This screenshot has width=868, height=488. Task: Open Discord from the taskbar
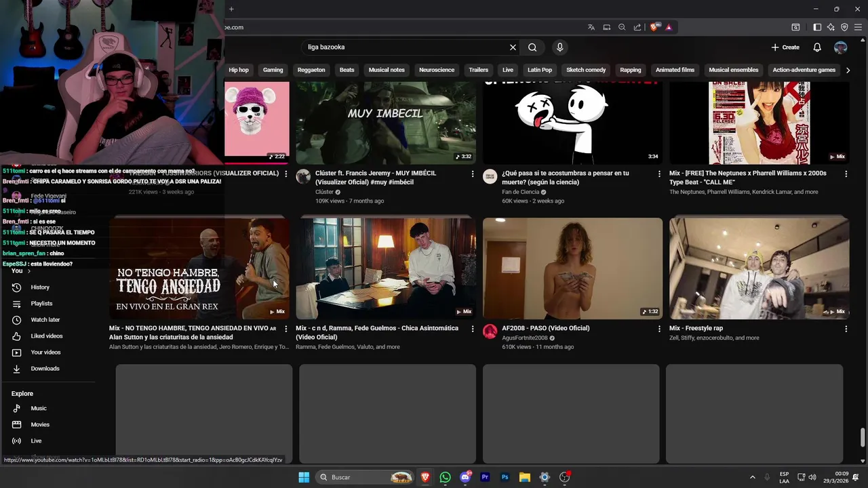[465, 477]
